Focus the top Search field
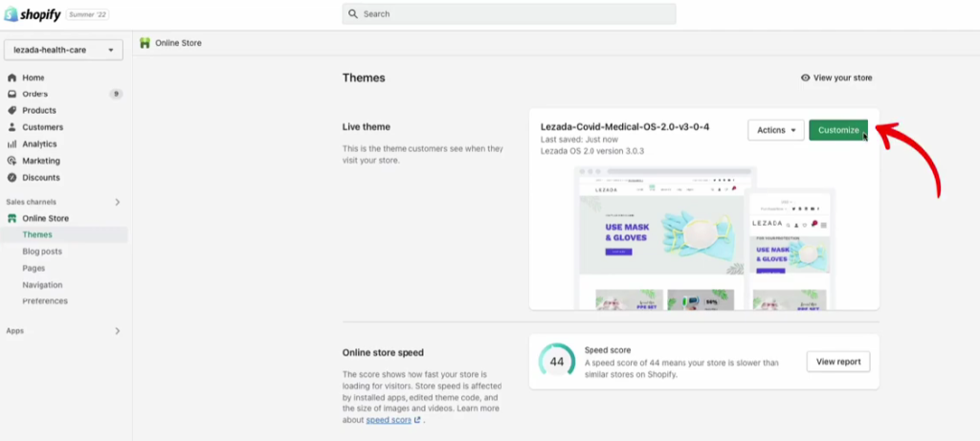The width and height of the screenshot is (980, 441). pos(509,14)
